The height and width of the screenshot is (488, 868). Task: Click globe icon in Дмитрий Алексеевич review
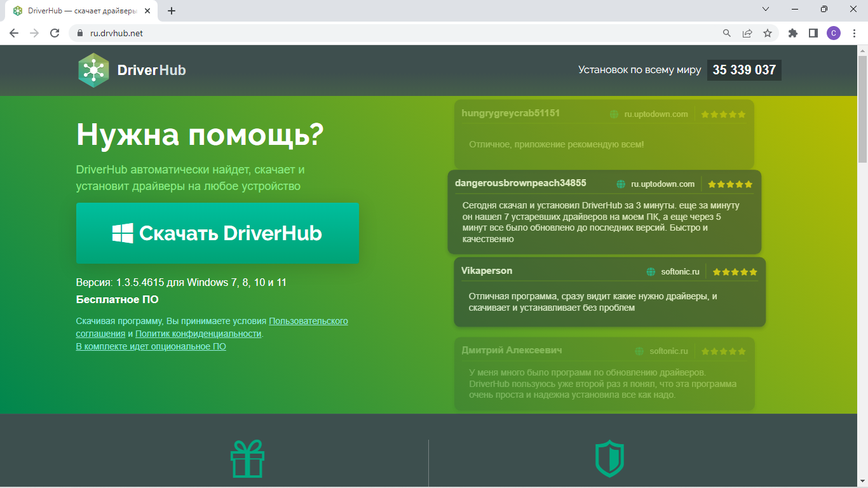click(639, 351)
